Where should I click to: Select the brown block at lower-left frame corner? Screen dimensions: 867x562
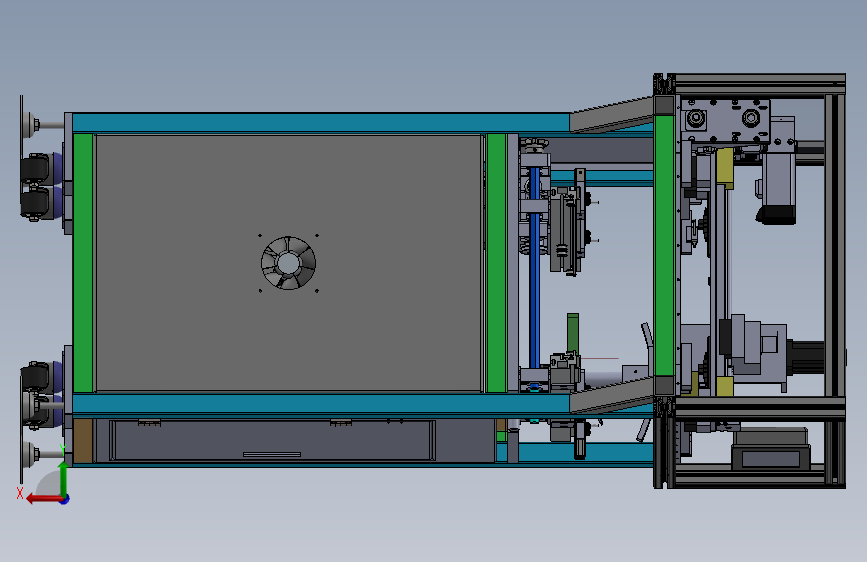[83, 440]
